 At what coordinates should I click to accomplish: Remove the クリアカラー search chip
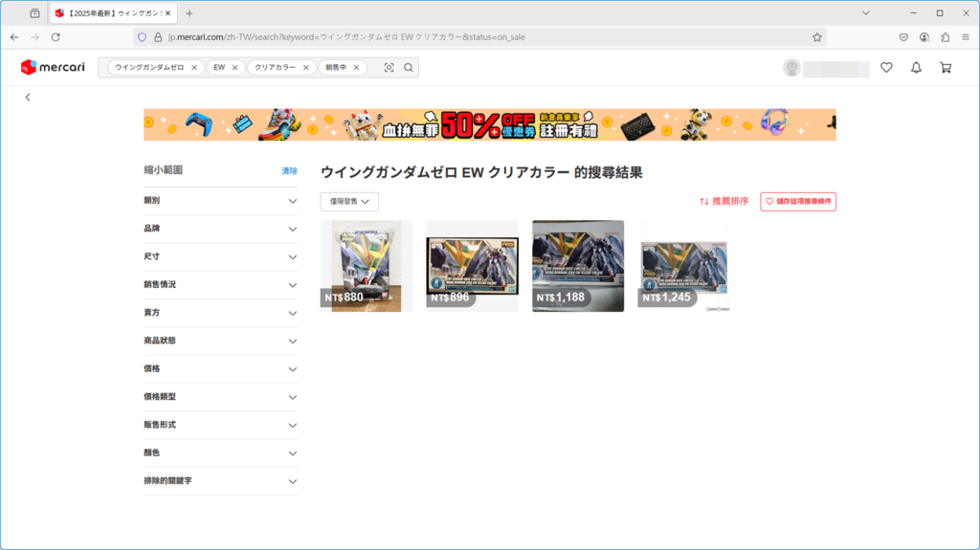305,68
